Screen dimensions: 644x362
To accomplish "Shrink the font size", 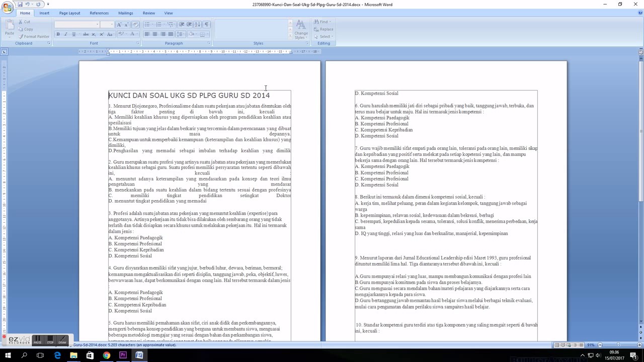I will (x=127, y=24).
